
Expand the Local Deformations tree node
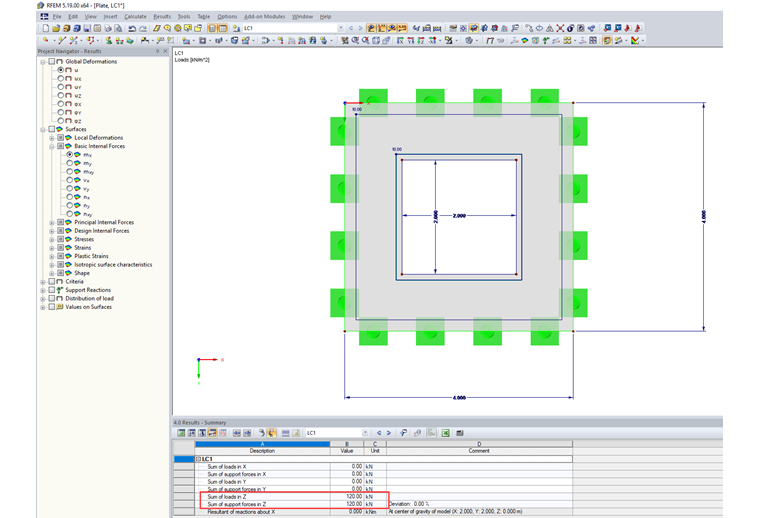tap(52, 138)
